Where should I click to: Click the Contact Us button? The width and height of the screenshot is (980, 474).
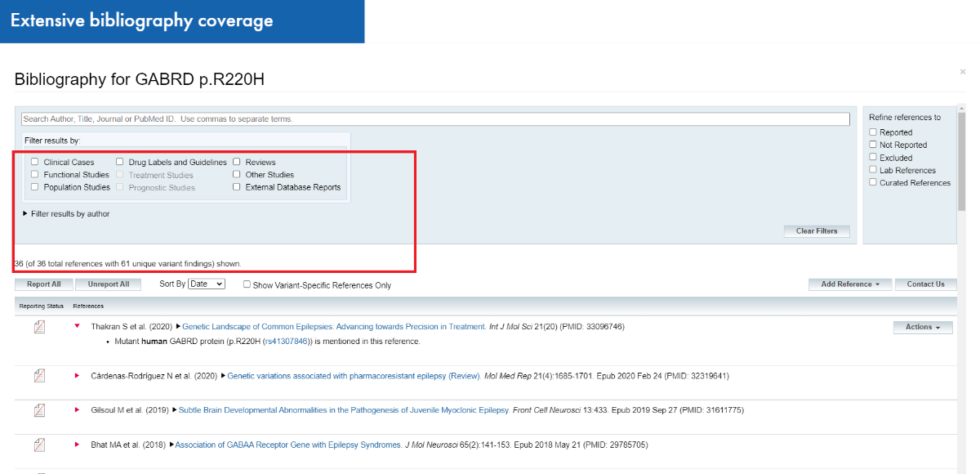[x=925, y=284]
